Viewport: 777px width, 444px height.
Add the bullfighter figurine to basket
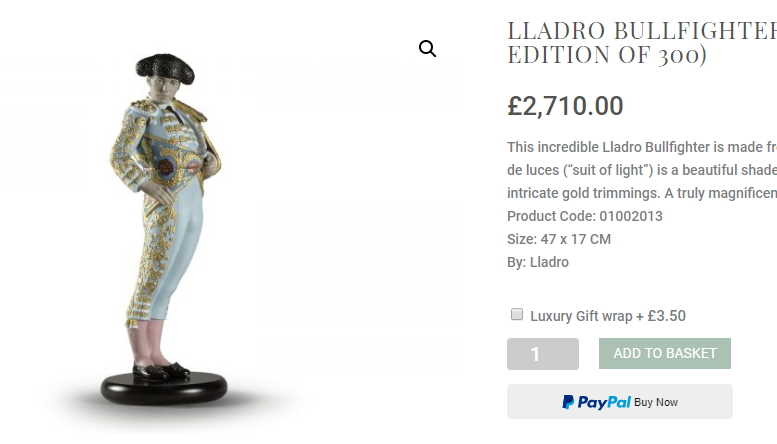(x=665, y=353)
